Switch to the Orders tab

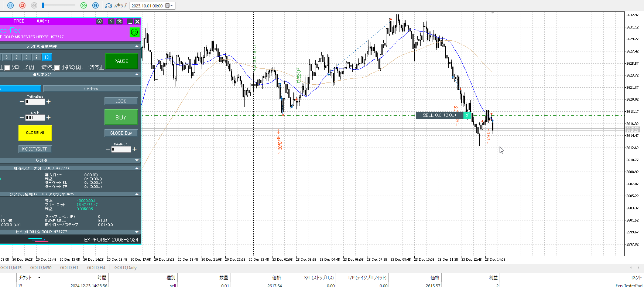tap(91, 89)
